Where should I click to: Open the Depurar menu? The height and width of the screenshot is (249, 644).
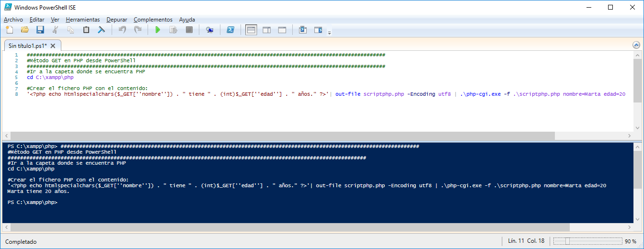[117, 20]
